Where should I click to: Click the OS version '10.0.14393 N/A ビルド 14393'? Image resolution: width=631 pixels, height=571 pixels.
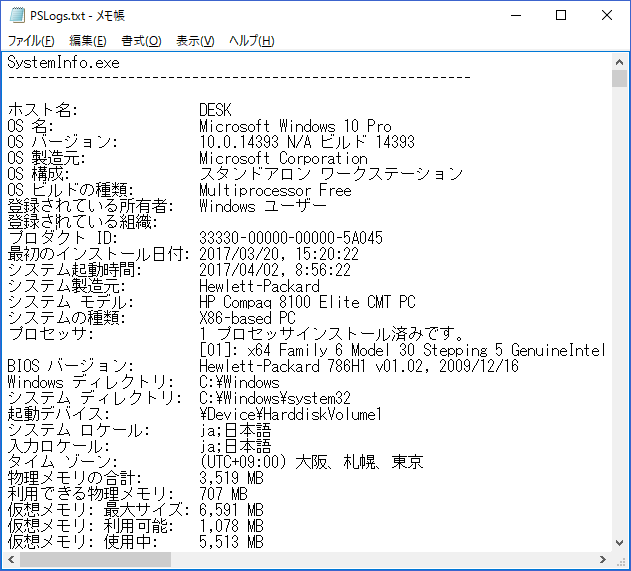point(307,142)
